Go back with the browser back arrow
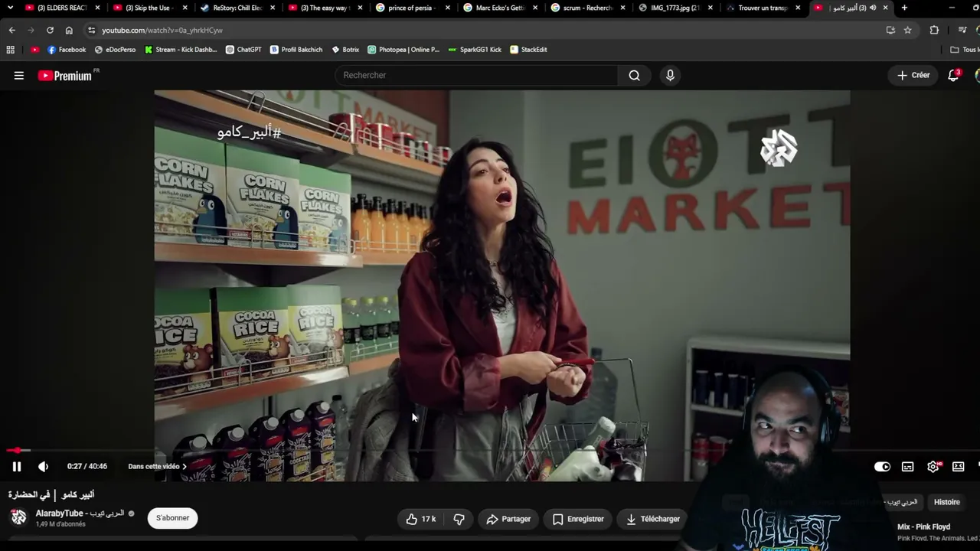980x551 pixels. pos(11,30)
